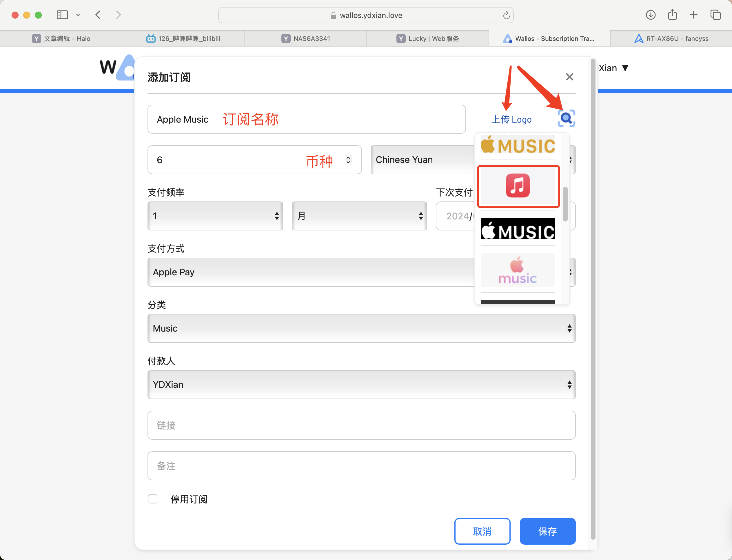Image resolution: width=732 pixels, height=560 pixels.
Task: Click the price field showing 6
Action: (x=254, y=160)
